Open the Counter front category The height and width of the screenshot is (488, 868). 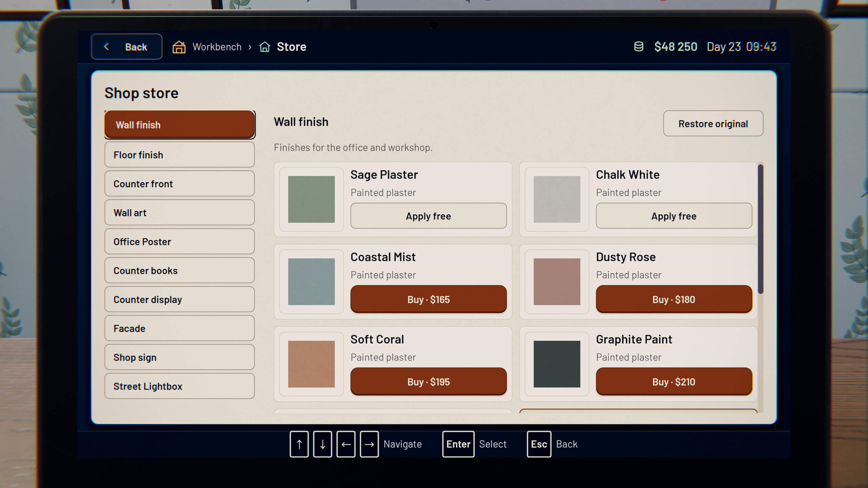(x=179, y=184)
